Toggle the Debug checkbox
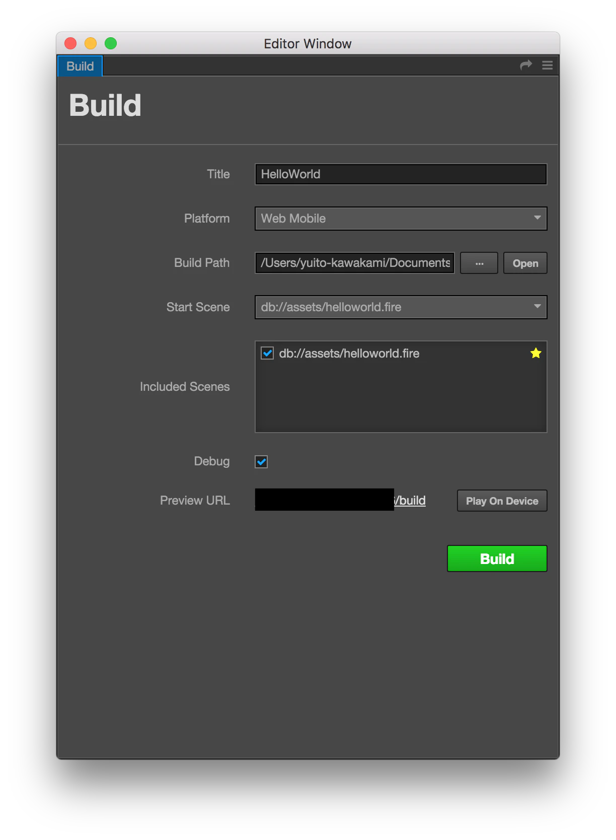This screenshot has width=616, height=840. click(261, 462)
